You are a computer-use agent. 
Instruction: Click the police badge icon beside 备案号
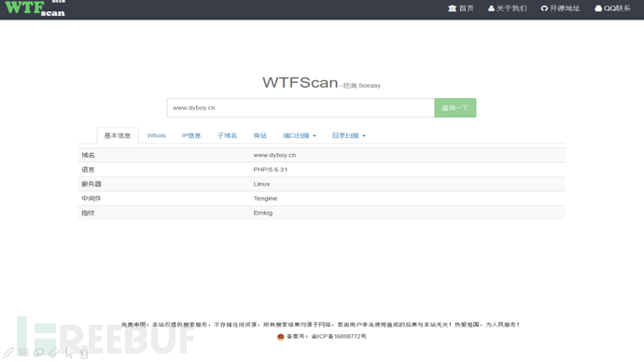point(281,337)
